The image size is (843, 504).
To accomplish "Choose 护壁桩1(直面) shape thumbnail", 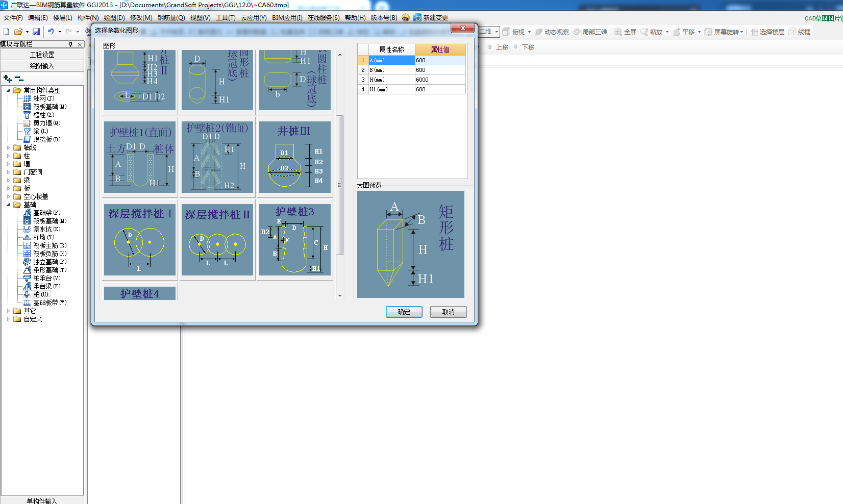I will tap(140, 157).
